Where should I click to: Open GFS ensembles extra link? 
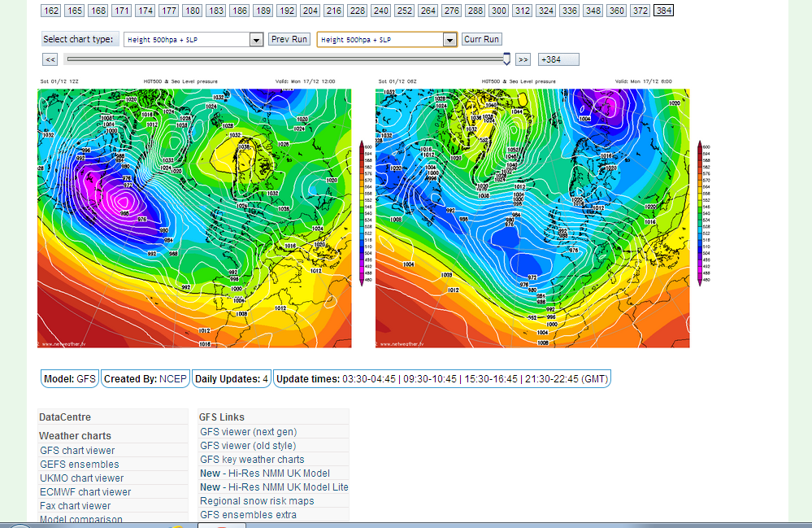click(x=248, y=514)
